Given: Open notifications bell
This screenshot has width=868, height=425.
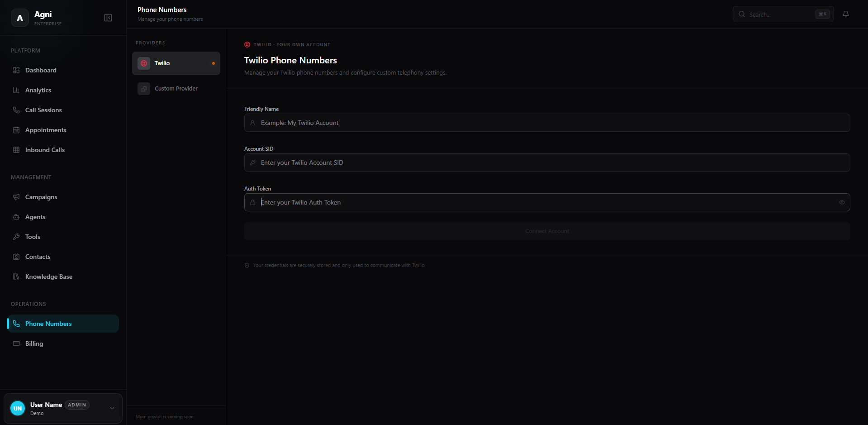Looking at the screenshot, I should tap(845, 14).
